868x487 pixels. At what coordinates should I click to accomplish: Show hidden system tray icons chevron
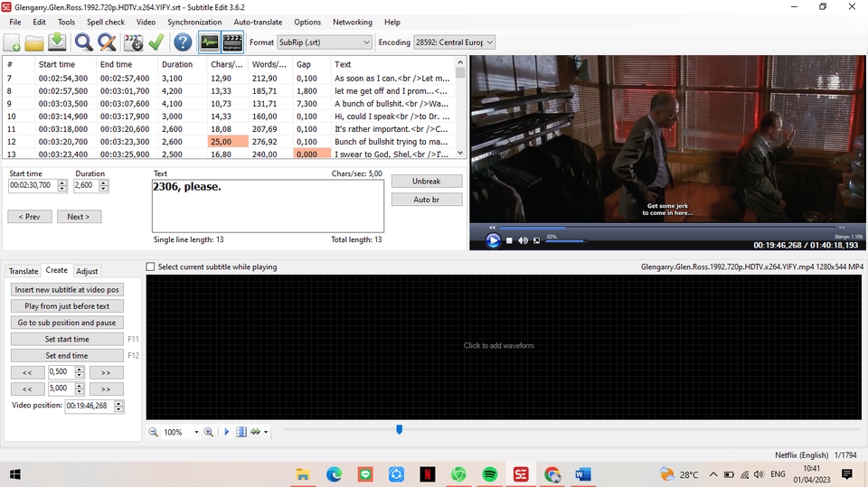713,474
